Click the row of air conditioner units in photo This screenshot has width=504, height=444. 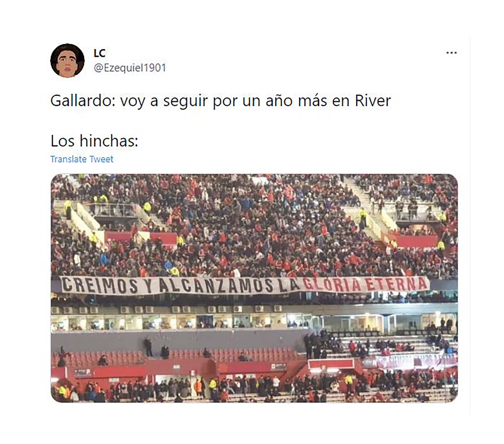pyautogui.click(x=168, y=310)
